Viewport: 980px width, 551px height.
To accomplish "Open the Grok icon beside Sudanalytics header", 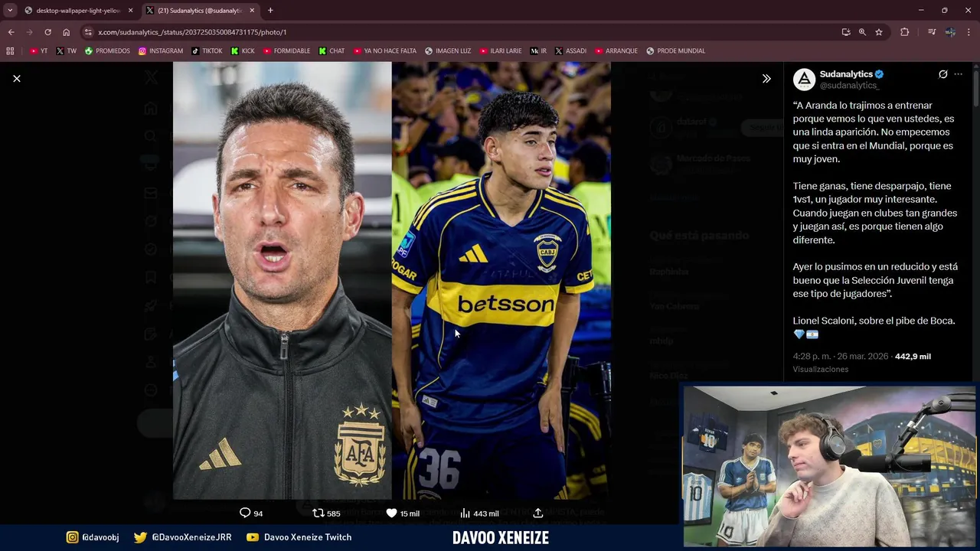I will coord(943,74).
